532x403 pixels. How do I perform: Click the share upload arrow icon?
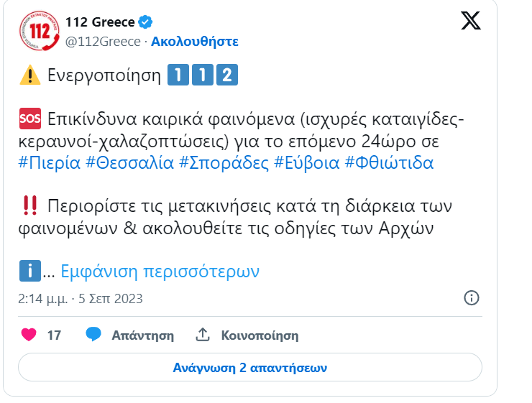203,335
